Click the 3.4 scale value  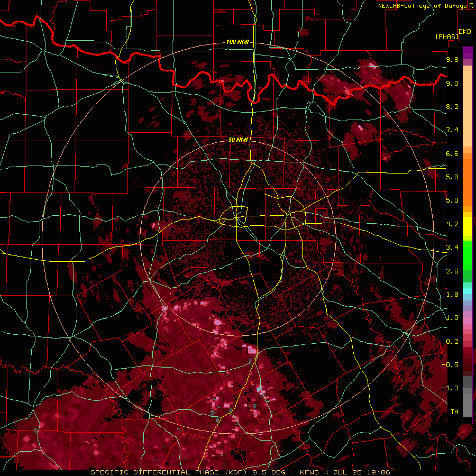point(452,248)
